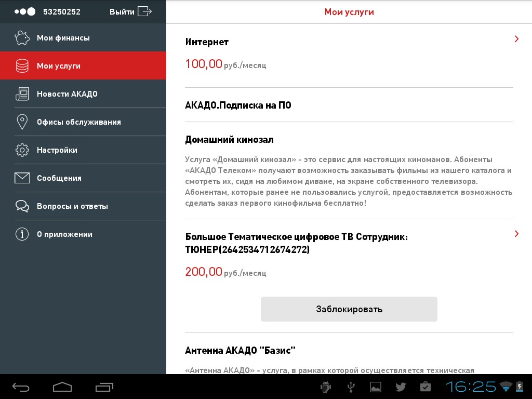532x399 pixels.
Task: Open Настройки menu item
Action: 83,150
